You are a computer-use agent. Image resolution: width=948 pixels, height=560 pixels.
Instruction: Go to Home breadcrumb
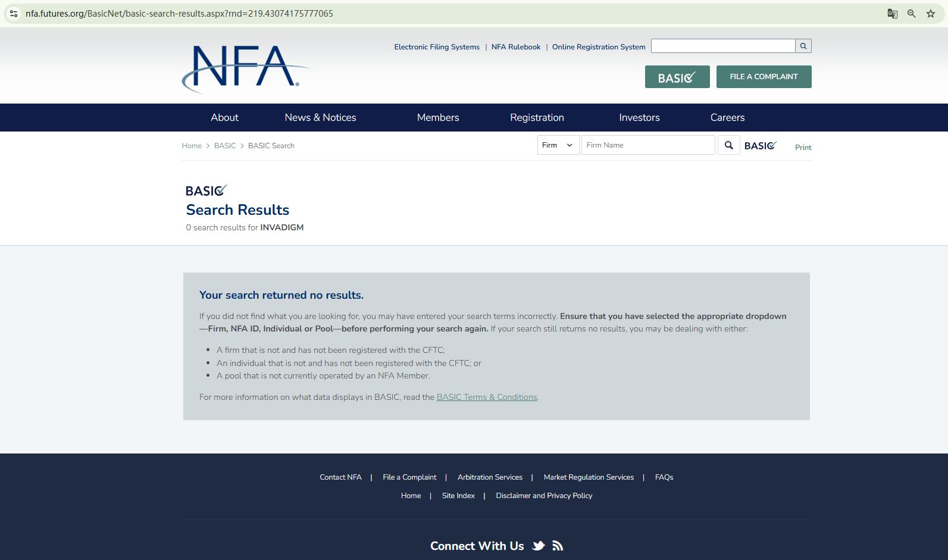click(192, 146)
